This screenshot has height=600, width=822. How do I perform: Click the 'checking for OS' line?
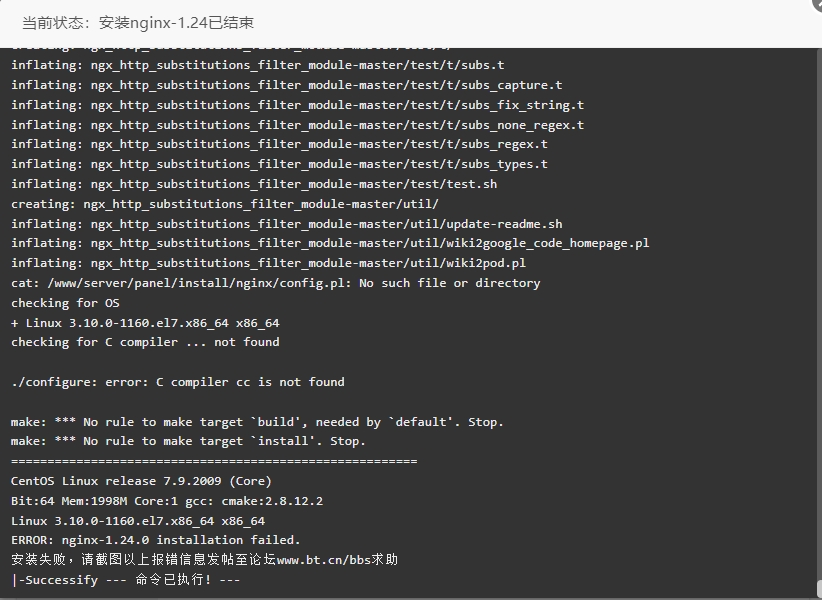point(65,303)
